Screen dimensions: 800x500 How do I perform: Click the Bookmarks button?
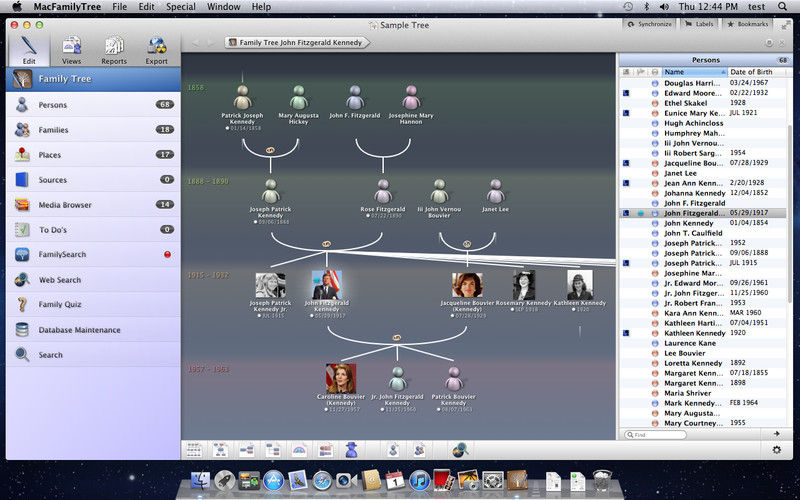click(747, 24)
